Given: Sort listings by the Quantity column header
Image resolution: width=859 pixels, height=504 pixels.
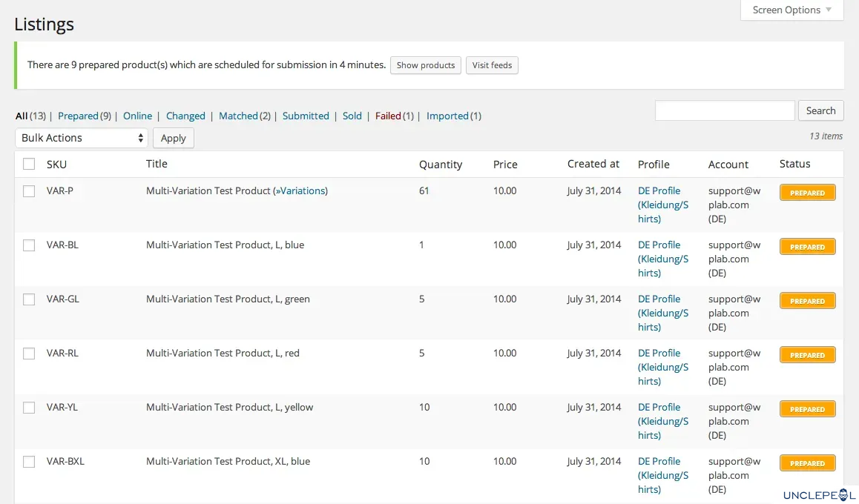Looking at the screenshot, I should pyautogui.click(x=440, y=165).
